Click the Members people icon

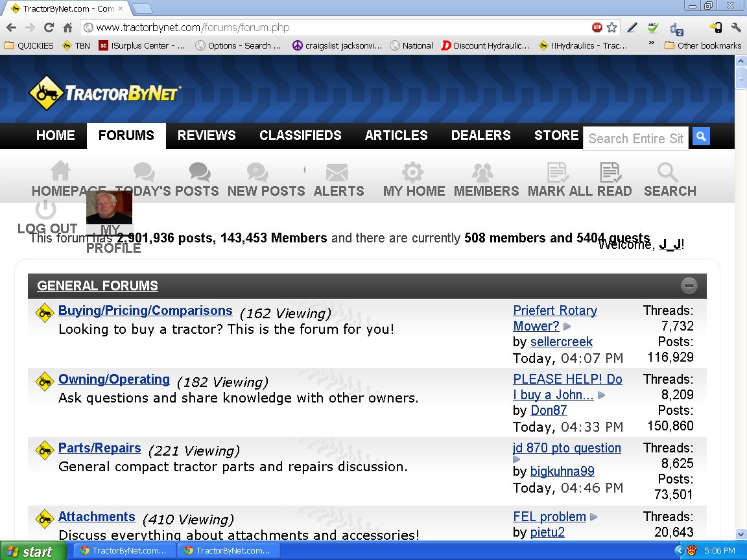pyautogui.click(x=482, y=172)
